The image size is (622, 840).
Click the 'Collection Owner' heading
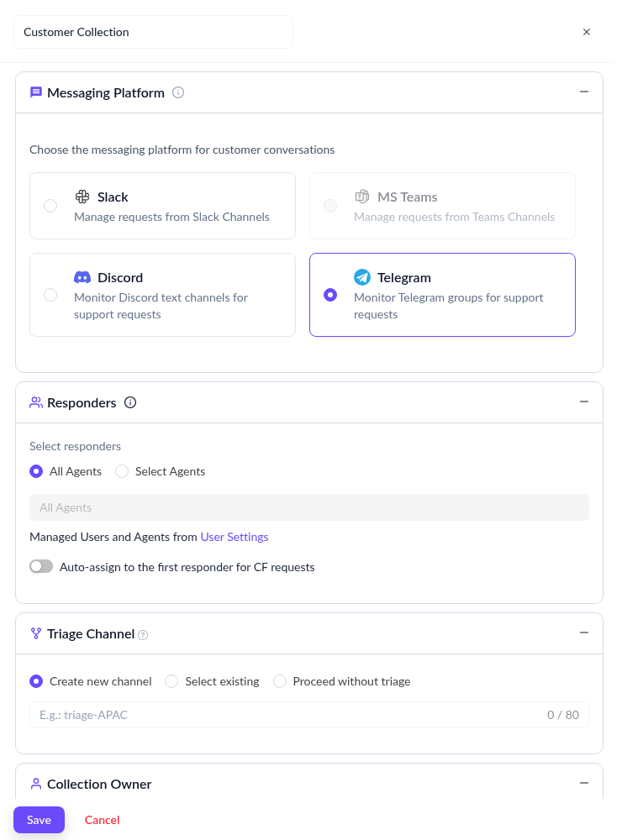click(x=99, y=784)
